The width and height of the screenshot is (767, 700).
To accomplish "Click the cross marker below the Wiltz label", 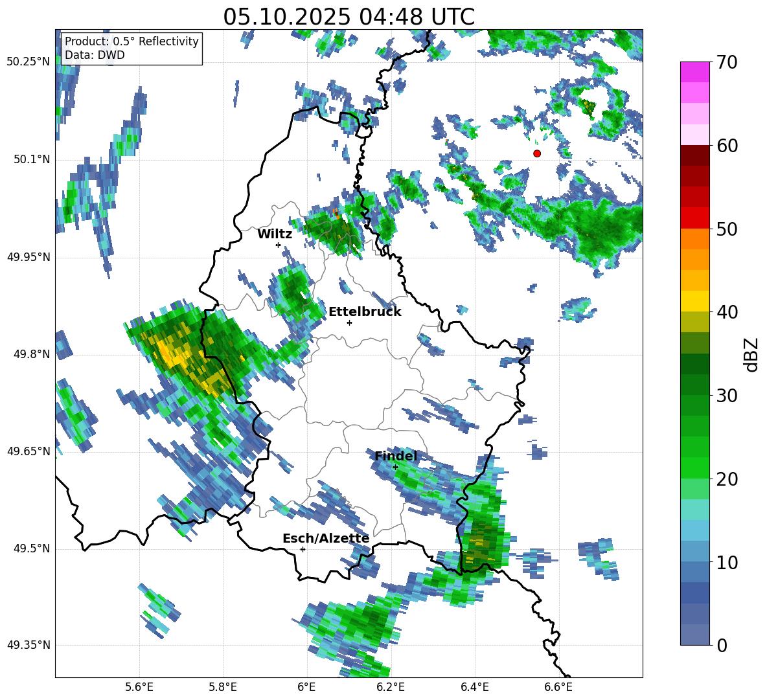I will tap(279, 245).
